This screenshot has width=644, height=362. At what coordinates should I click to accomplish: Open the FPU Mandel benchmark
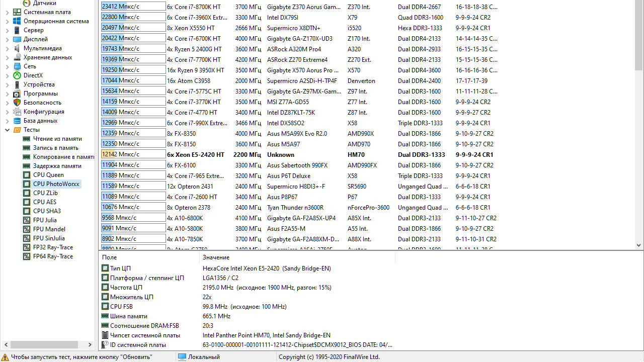(49, 229)
